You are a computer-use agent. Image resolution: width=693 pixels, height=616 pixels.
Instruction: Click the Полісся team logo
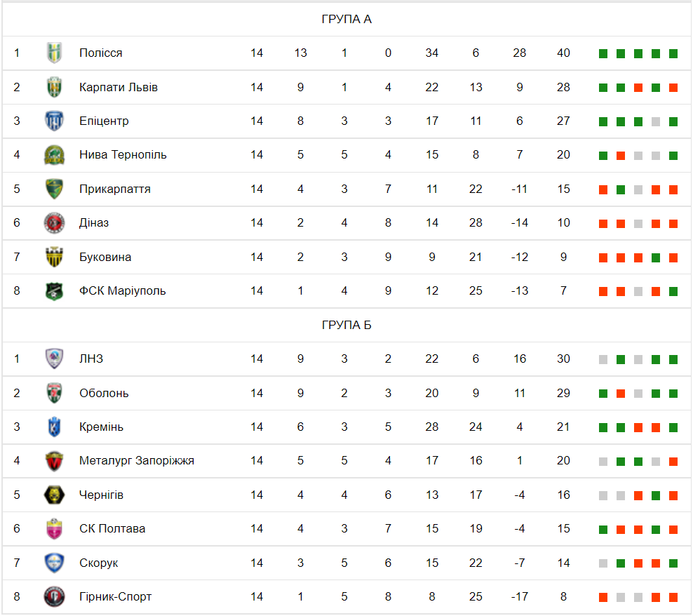pyautogui.click(x=54, y=53)
